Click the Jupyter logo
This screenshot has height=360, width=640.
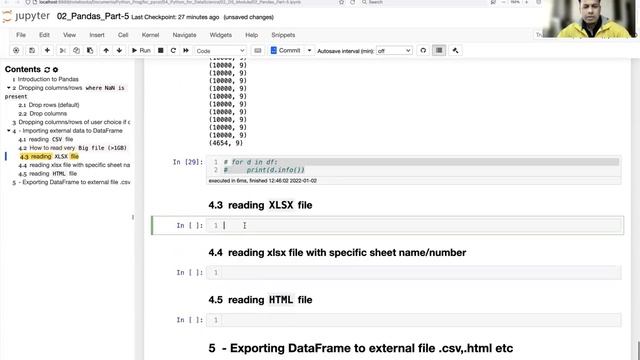click(26, 16)
